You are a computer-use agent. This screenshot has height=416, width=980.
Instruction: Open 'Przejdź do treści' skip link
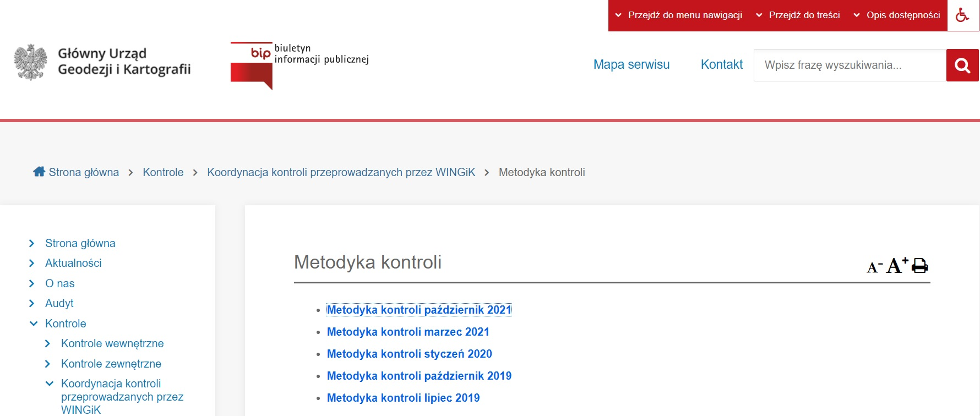pos(798,15)
